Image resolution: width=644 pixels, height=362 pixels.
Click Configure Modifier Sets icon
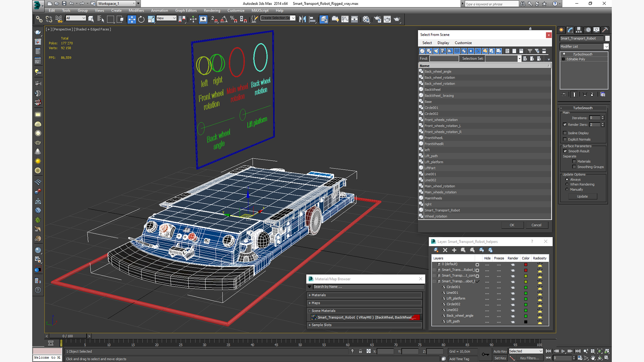pyautogui.click(x=603, y=95)
